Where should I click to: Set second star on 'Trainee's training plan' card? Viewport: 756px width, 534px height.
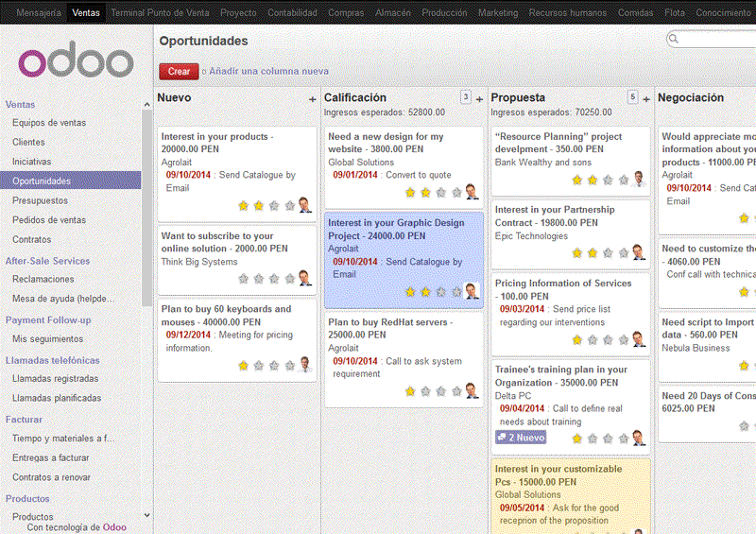click(x=593, y=439)
